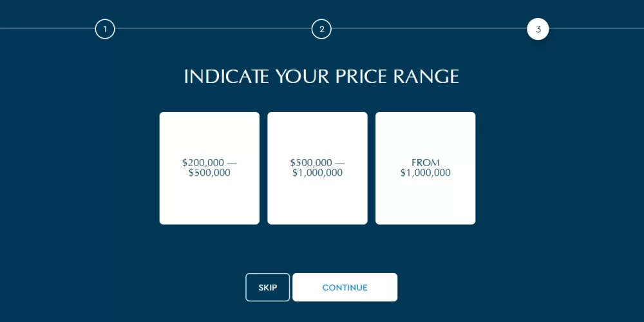Go back to step 1 circle
Screen dimensions: 644x322
click(x=105, y=29)
